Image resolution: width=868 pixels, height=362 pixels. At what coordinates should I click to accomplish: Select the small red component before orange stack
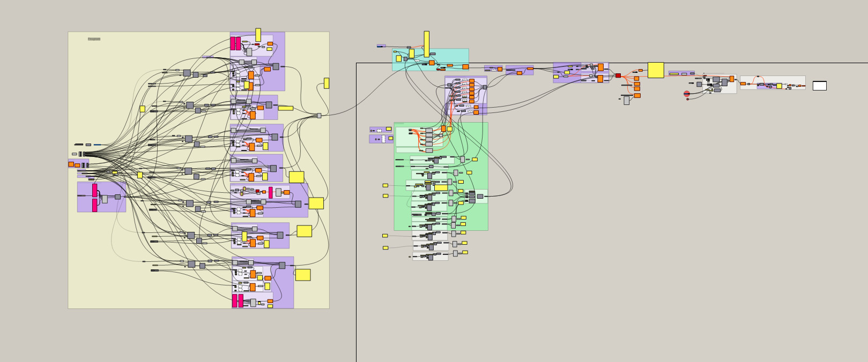[x=618, y=76]
